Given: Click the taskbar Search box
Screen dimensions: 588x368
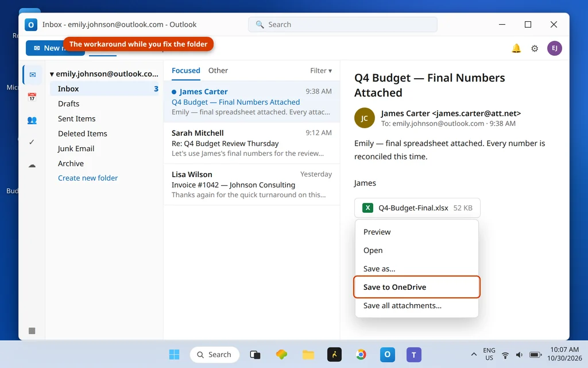Looking at the screenshot, I should (x=215, y=354).
